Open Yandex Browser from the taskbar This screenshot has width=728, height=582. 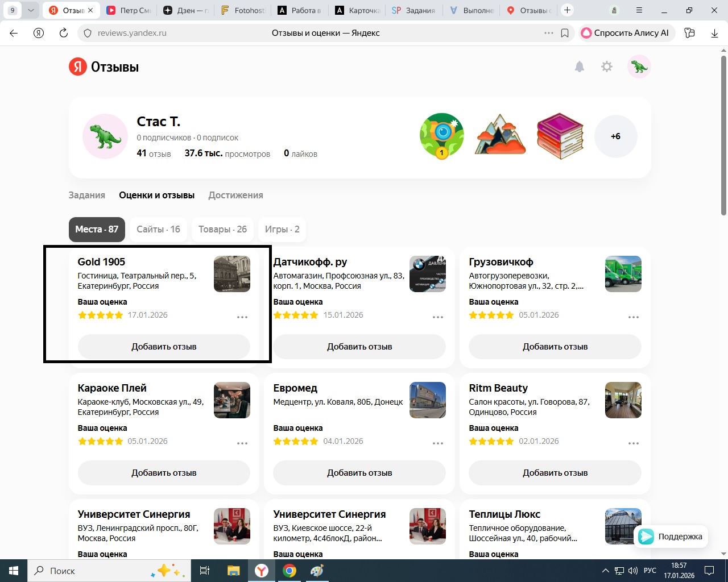[x=262, y=571]
